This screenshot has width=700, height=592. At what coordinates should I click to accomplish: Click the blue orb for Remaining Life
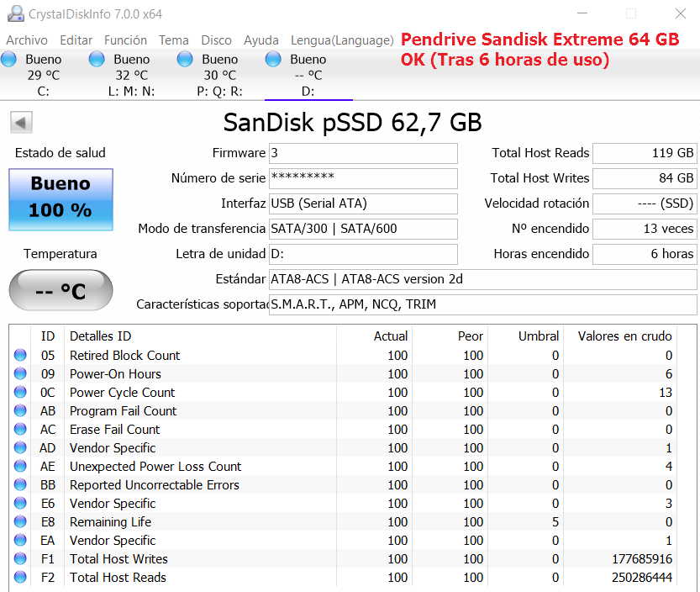point(20,522)
